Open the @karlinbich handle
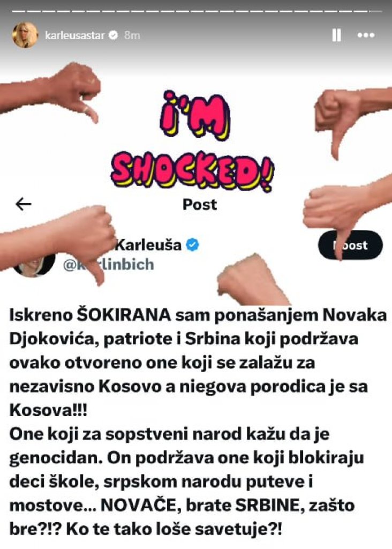The width and height of the screenshot is (392, 549). pyautogui.click(x=108, y=264)
